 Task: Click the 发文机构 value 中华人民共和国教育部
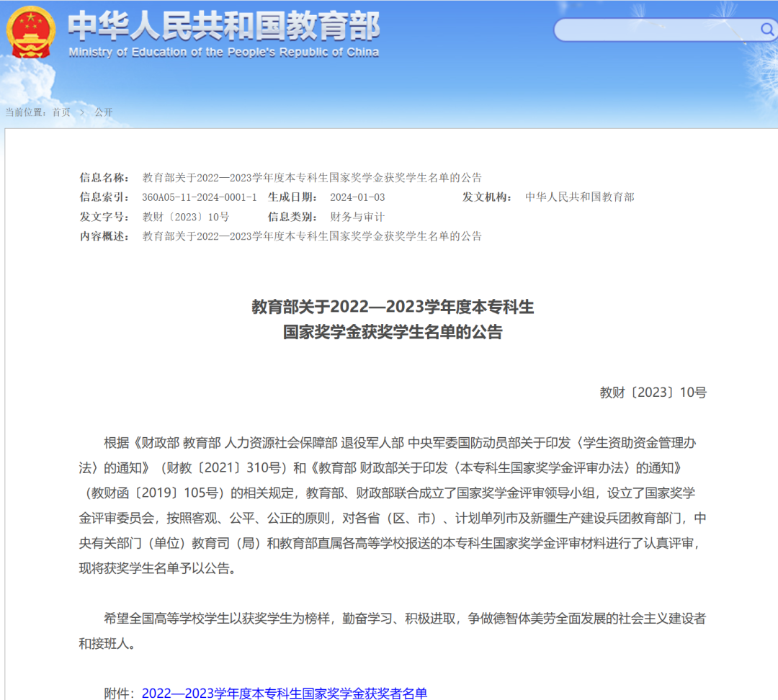pos(580,197)
